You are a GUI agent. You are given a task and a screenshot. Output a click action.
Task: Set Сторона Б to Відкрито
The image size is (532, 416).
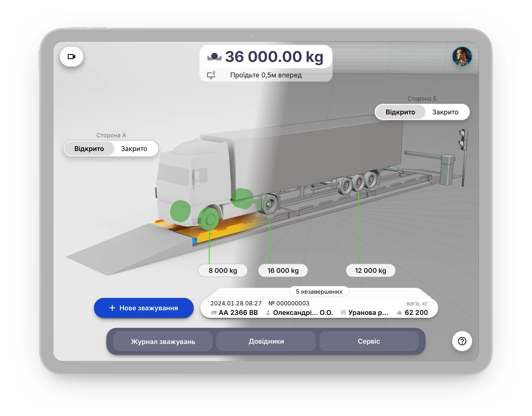point(400,112)
